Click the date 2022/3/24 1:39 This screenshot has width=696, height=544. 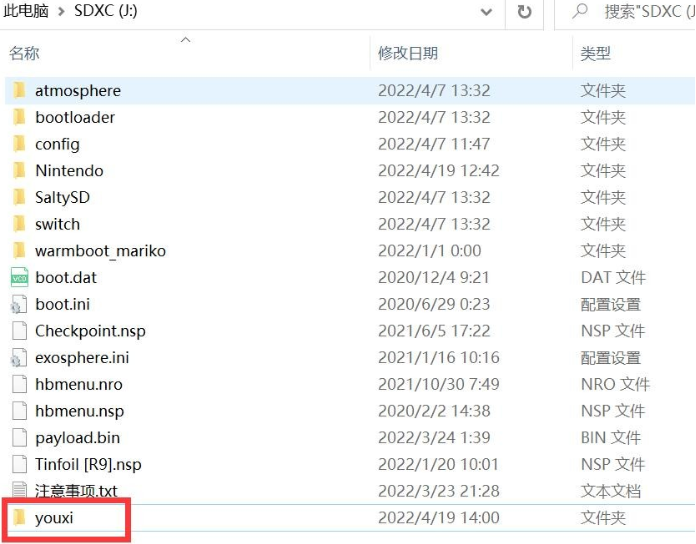434,438
